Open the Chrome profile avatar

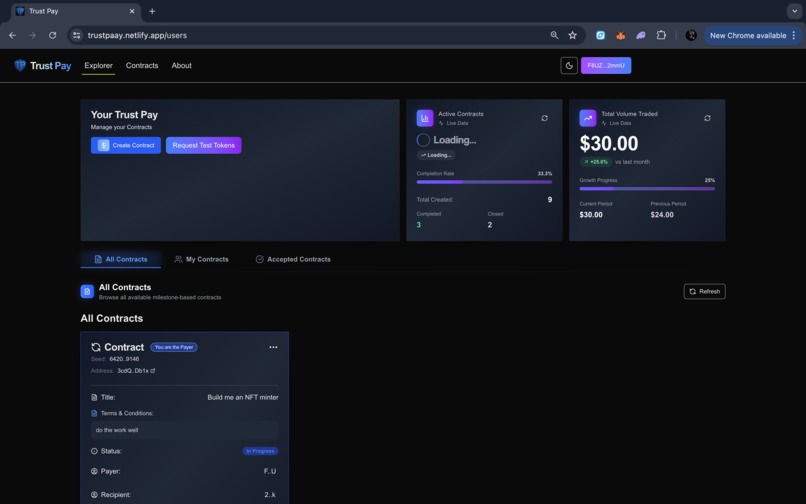(691, 35)
